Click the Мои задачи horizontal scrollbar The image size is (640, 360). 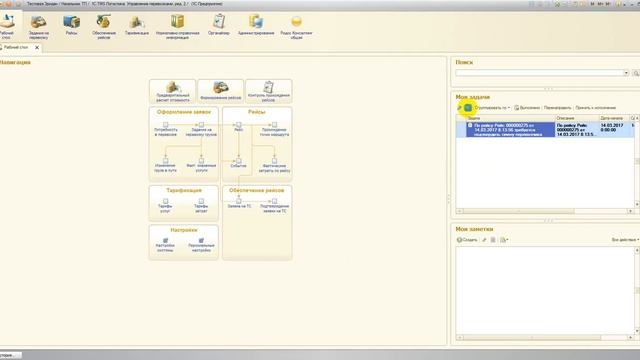tap(518, 211)
